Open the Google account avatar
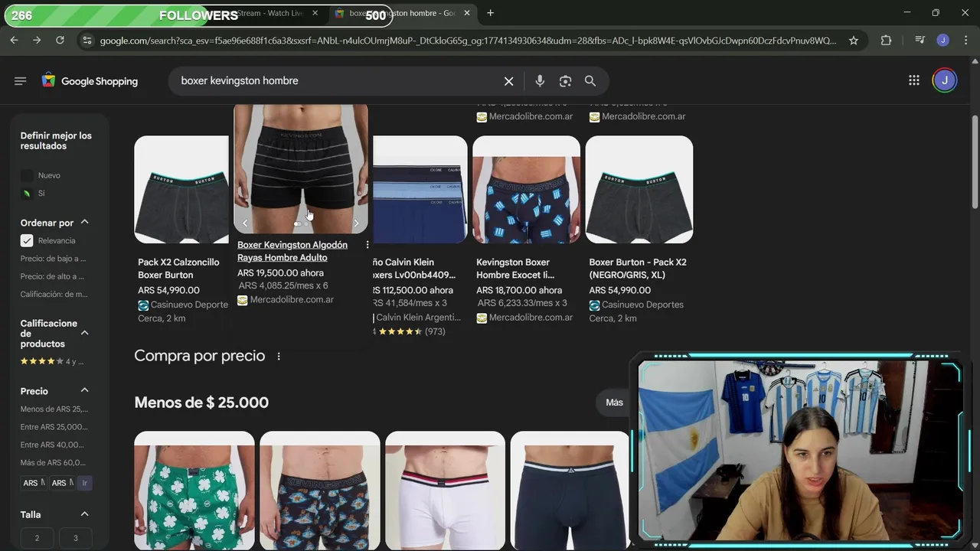Viewport: 980px width, 551px height. (945, 80)
